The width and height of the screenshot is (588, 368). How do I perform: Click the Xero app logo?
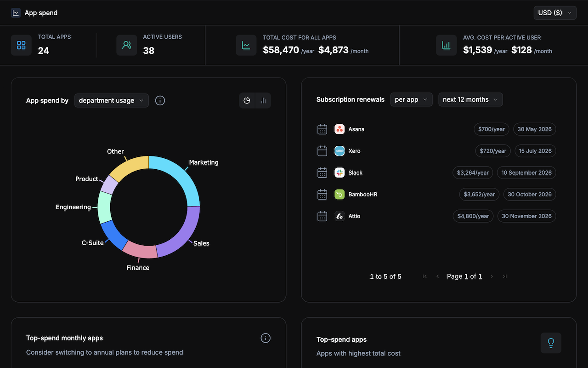pyautogui.click(x=339, y=151)
